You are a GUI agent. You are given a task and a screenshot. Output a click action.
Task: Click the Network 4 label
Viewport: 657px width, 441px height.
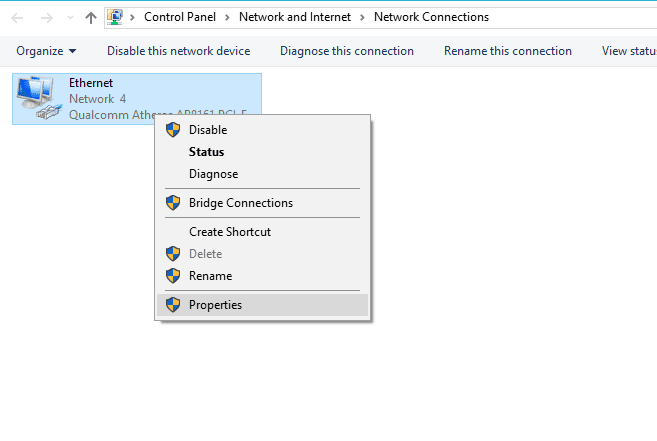tap(97, 99)
